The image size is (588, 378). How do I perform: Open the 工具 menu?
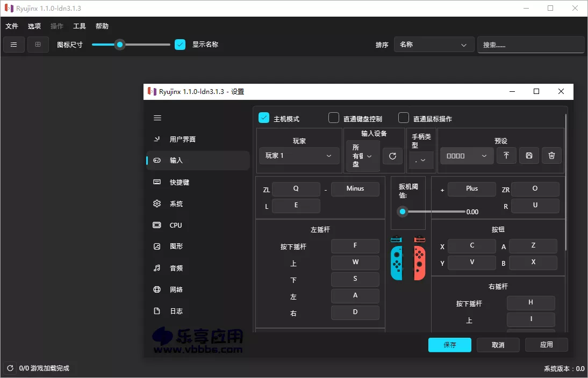coord(79,25)
